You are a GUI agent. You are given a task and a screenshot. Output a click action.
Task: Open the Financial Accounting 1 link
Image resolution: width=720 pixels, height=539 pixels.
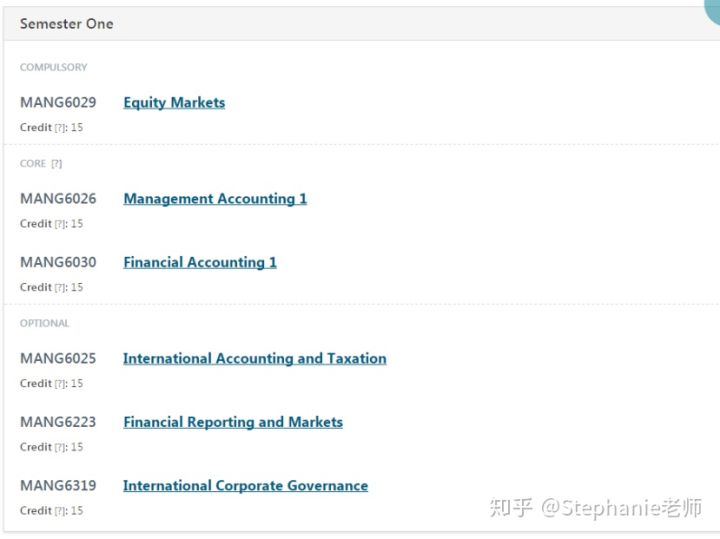pyautogui.click(x=200, y=262)
